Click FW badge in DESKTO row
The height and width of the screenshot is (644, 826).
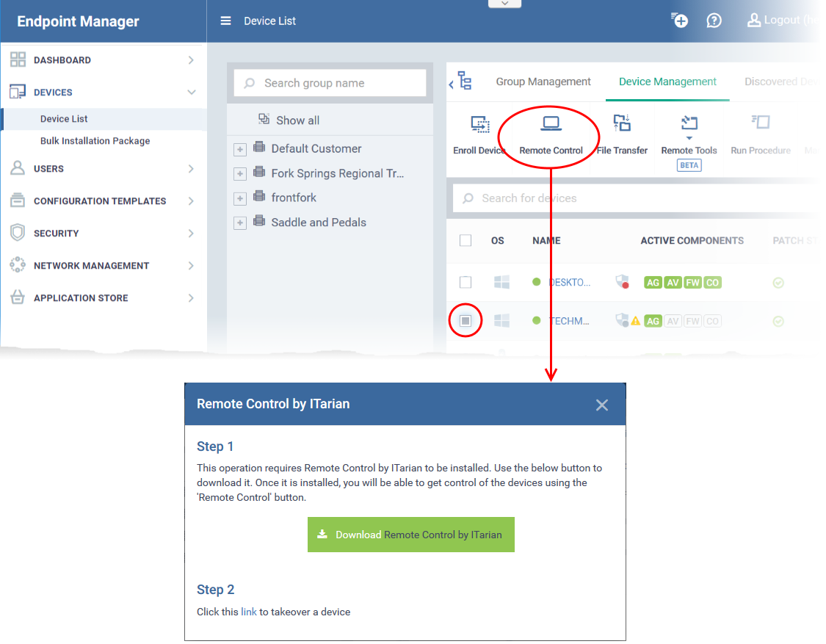click(x=692, y=283)
